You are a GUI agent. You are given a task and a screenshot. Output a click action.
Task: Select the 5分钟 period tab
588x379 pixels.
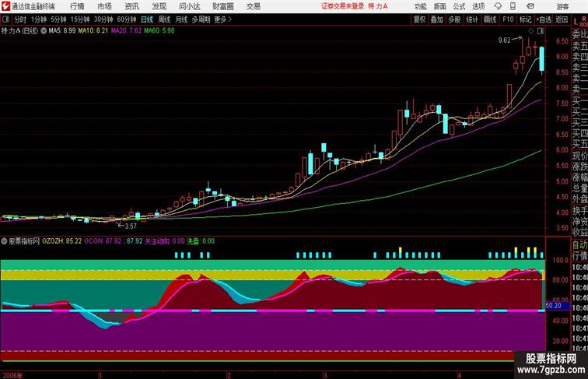pos(58,19)
